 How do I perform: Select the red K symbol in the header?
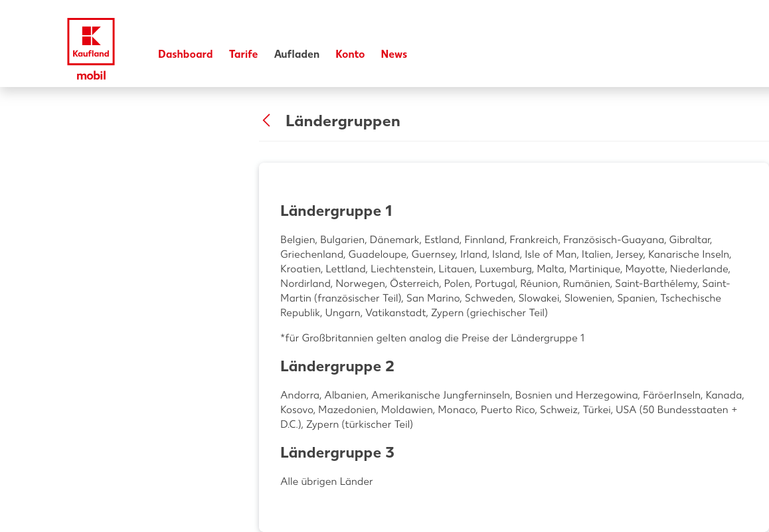point(90,37)
